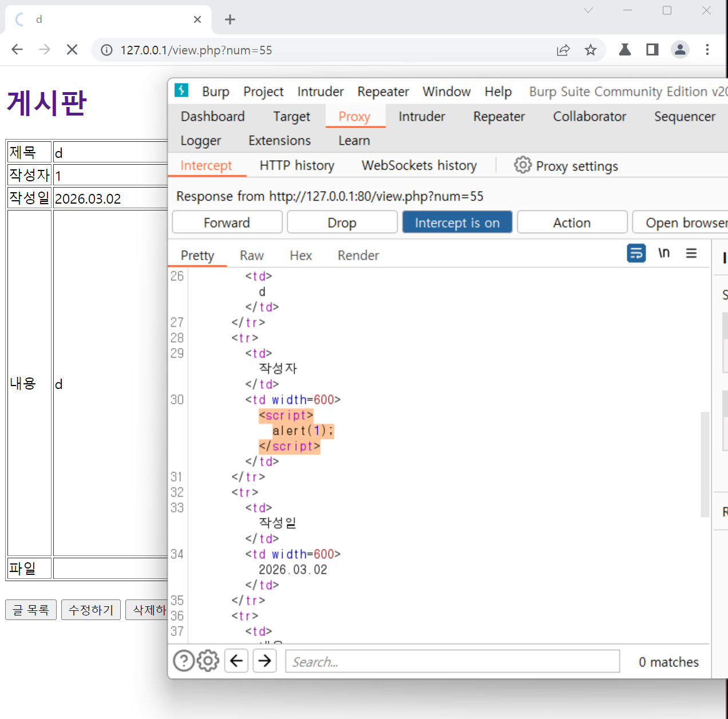Viewport: 728px width, 719px height.
Task: Switch to the Learn tab
Action: click(354, 140)
